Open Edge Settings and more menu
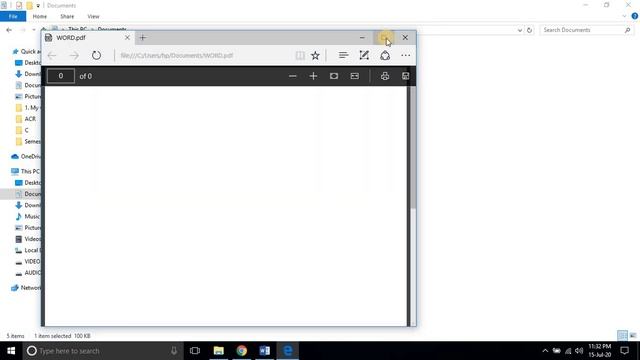This screenshot has height=360, width=640. (405, 55)
